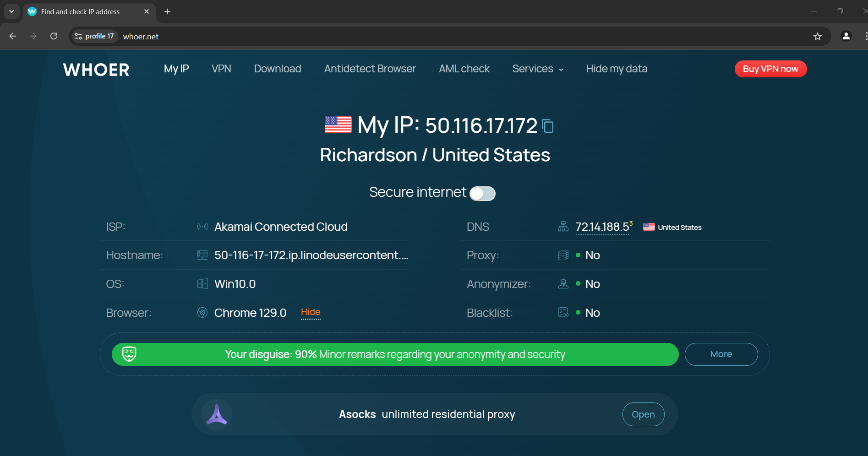Click the Blacklist status No value

[592, 313]
